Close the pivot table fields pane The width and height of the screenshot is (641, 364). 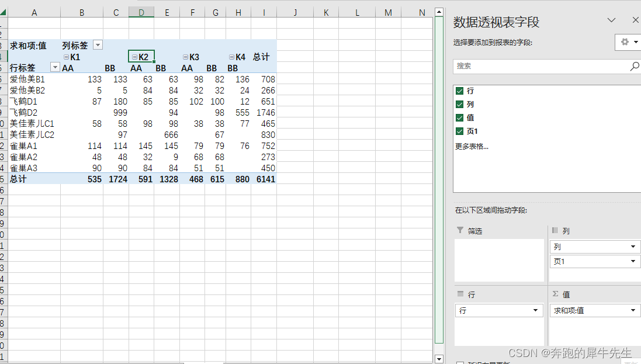tap(636, 20)
